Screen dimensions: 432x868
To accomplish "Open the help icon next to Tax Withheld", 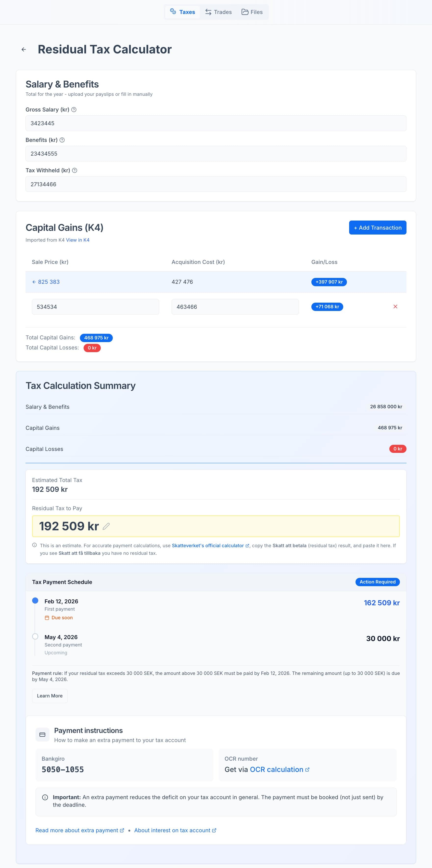I will tap(75, 171).
